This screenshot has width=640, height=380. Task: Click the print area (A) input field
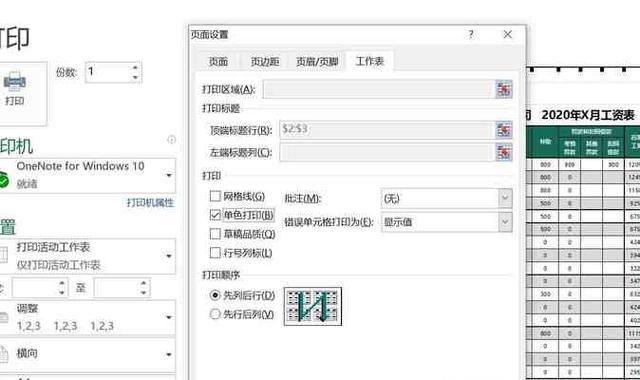pyautogui.click(x=378, y=89)
